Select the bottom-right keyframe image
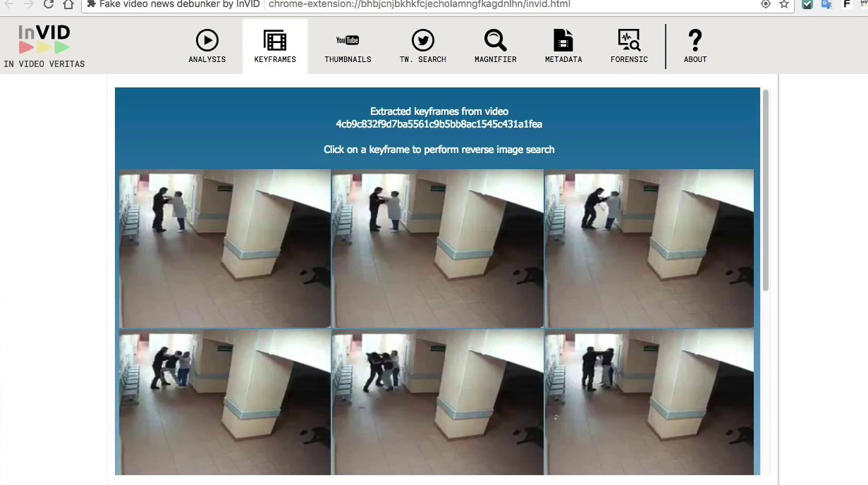The image size is (868, 485). click(x=649, y=402)
